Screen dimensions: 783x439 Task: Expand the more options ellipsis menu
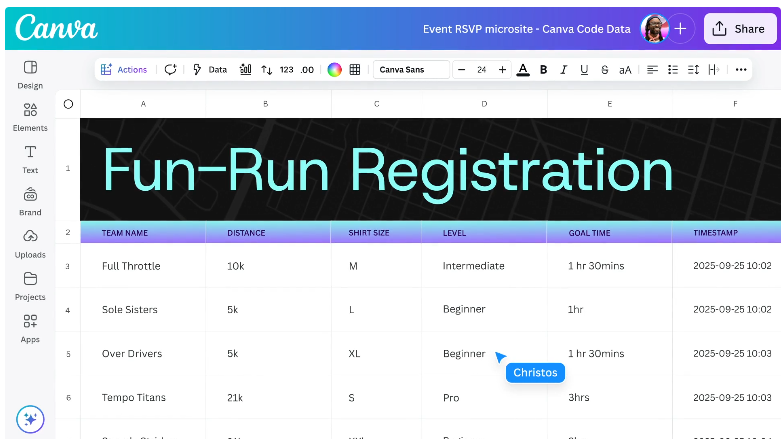(x=741, y=70)
